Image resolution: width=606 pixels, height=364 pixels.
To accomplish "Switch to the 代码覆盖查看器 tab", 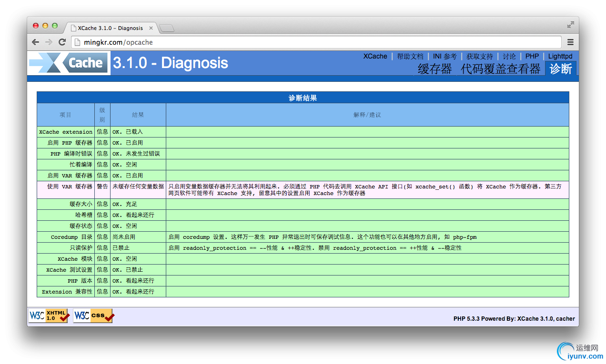I will tap(500, 69).
